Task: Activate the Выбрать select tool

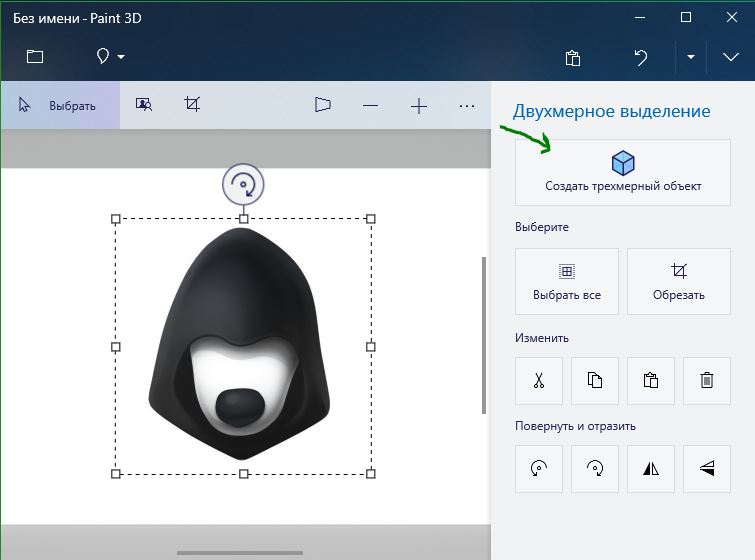Action: (x=61, y=105)
